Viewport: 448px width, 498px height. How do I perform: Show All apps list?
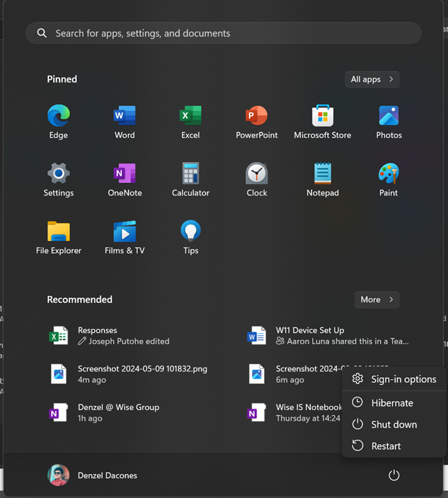click(372, 79)
